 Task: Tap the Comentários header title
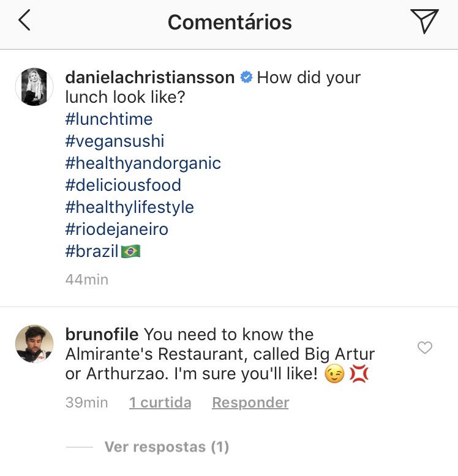pos(230,22)
